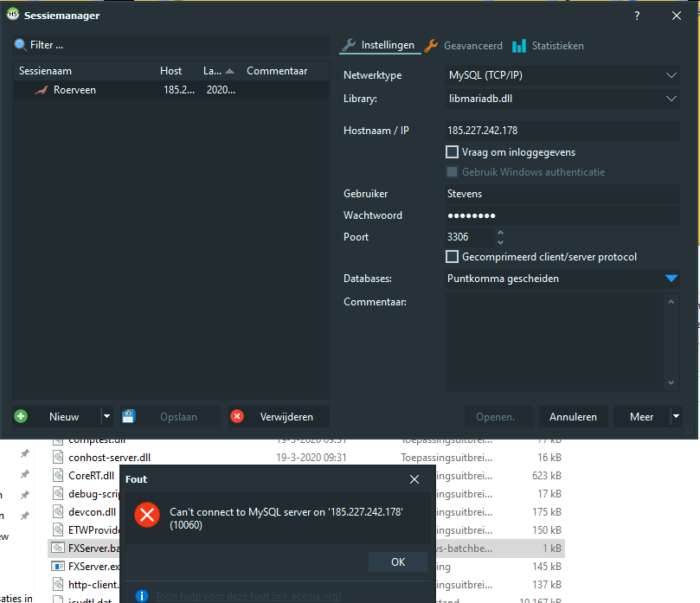Open the Databases blue dropdown arrow
The image size is (700, 603).
tap(671, 279)
